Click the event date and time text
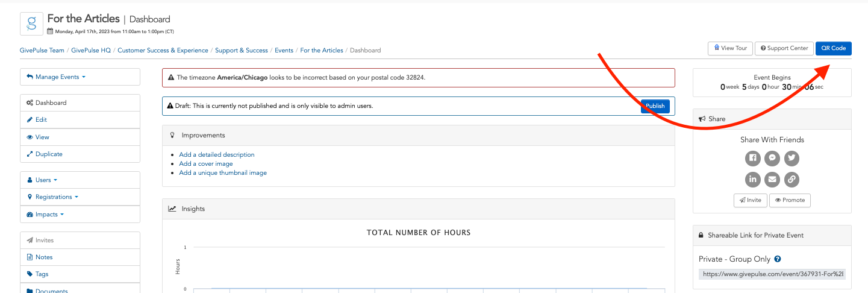 pyautogui.click(x=114, y=31)
